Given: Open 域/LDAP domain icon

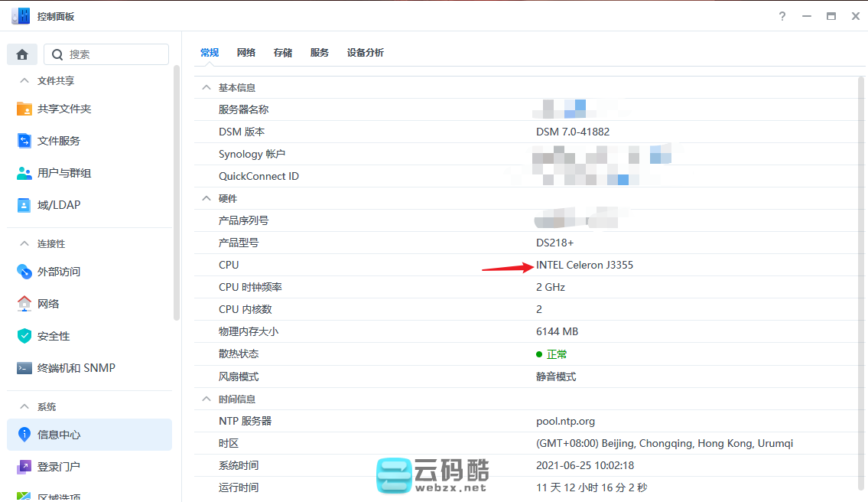Looking at the screenshot, I should [x=24, y=205].
